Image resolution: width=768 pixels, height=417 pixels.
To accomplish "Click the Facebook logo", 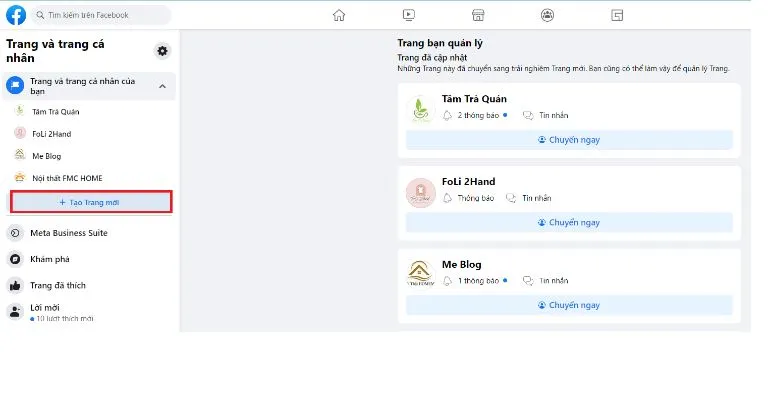I will 16,15.
